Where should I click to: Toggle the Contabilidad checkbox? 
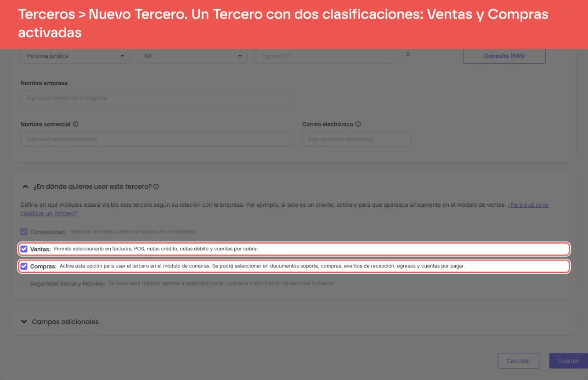[24, 232]
